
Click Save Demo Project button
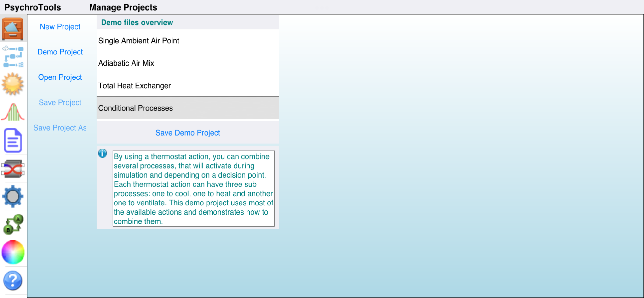click(188, 133)
